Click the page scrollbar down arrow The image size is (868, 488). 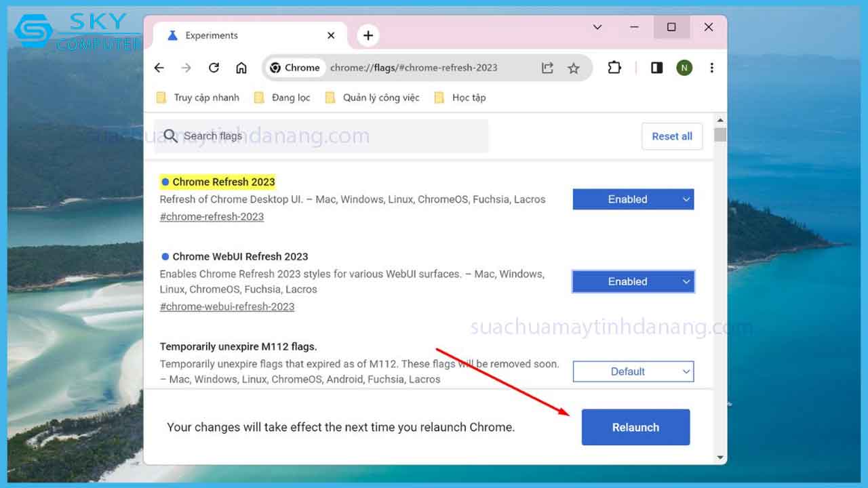coord(720,457)
